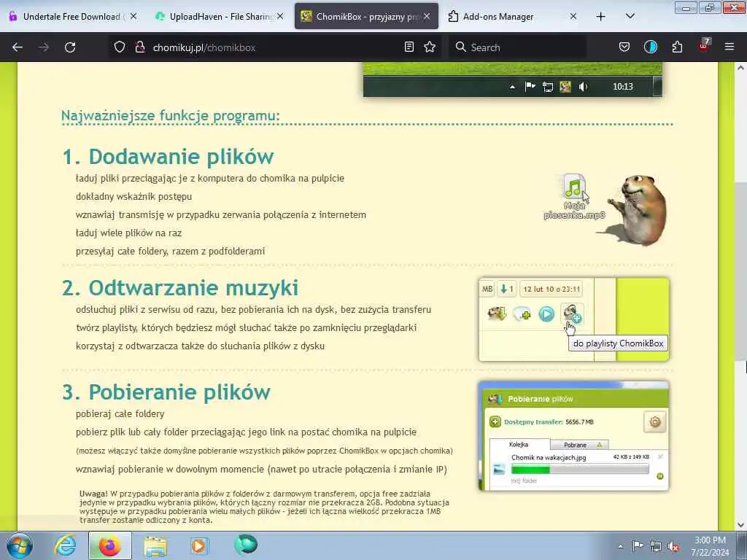Open the Windows Start menu
This screenshot has height=560, width=747.
point(20,545)
